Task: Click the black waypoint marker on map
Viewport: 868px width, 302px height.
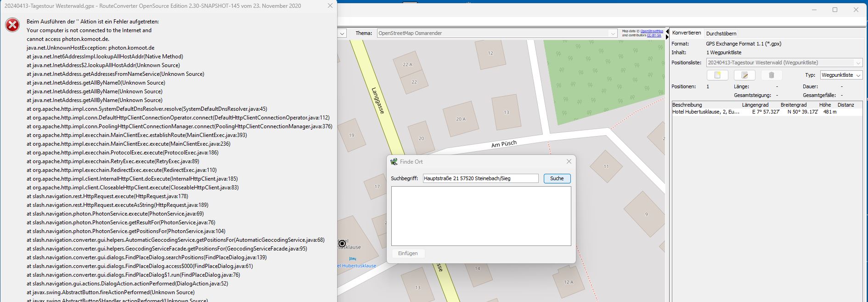Action: pos(342,244)
